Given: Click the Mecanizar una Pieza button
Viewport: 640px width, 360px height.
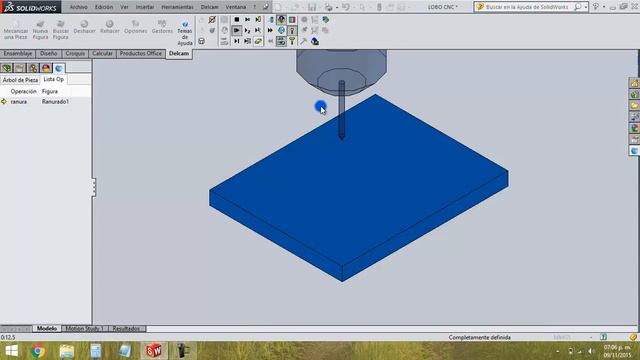Looking at the screenshot, I should tap(16, 30).
